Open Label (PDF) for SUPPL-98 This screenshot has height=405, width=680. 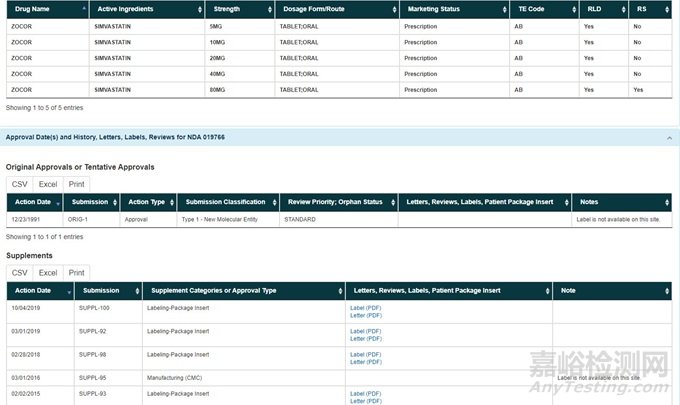click(x=365, y=354)
